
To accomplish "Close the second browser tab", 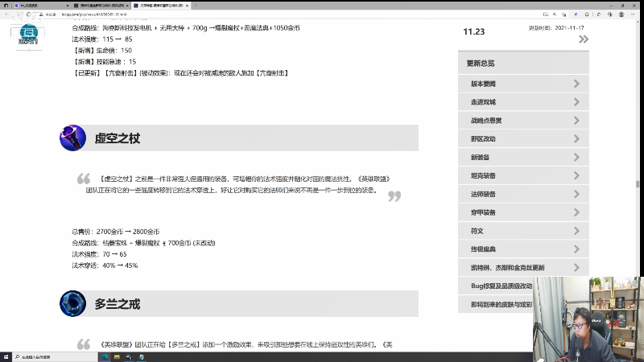I will (x=127, y=6).
